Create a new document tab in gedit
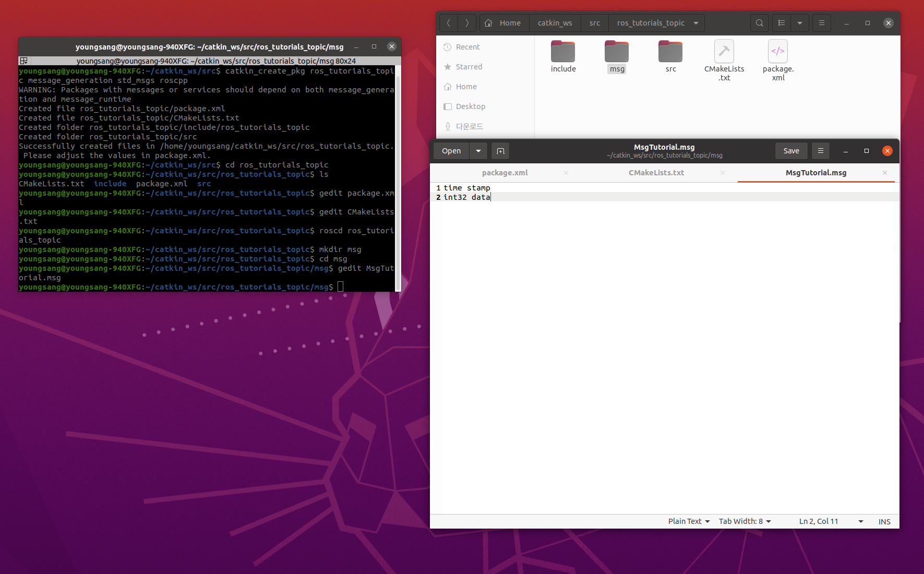 pyautogui.click(x=500, y=151)
